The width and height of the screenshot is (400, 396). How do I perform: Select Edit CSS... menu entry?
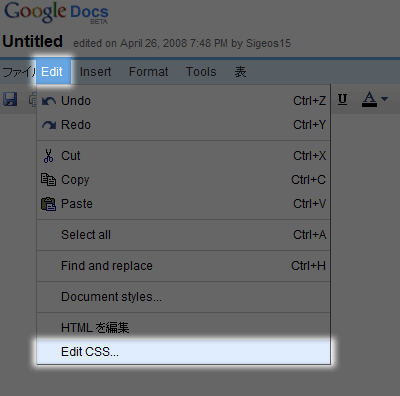click(x=184, y=352)
